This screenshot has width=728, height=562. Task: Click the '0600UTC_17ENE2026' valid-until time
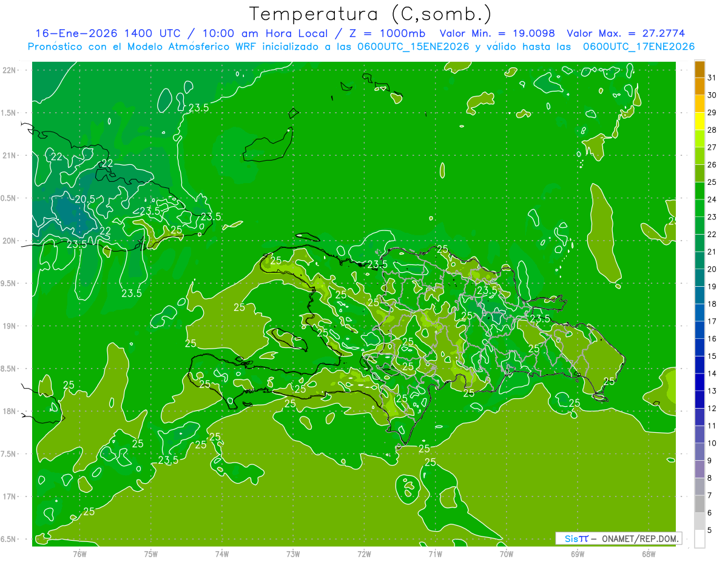638,47
